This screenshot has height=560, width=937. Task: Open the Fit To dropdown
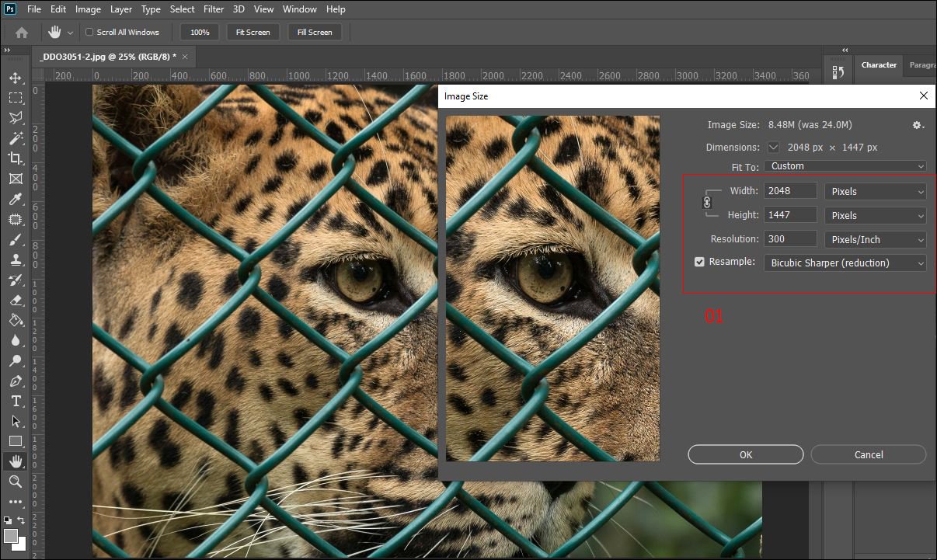(x=845, y=165)
